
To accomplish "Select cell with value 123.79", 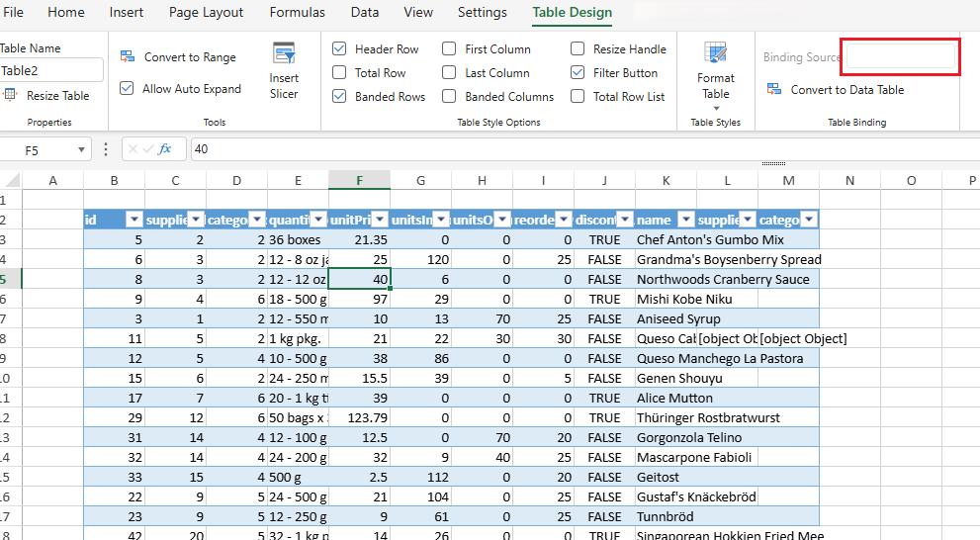I will tap(359, 418).
